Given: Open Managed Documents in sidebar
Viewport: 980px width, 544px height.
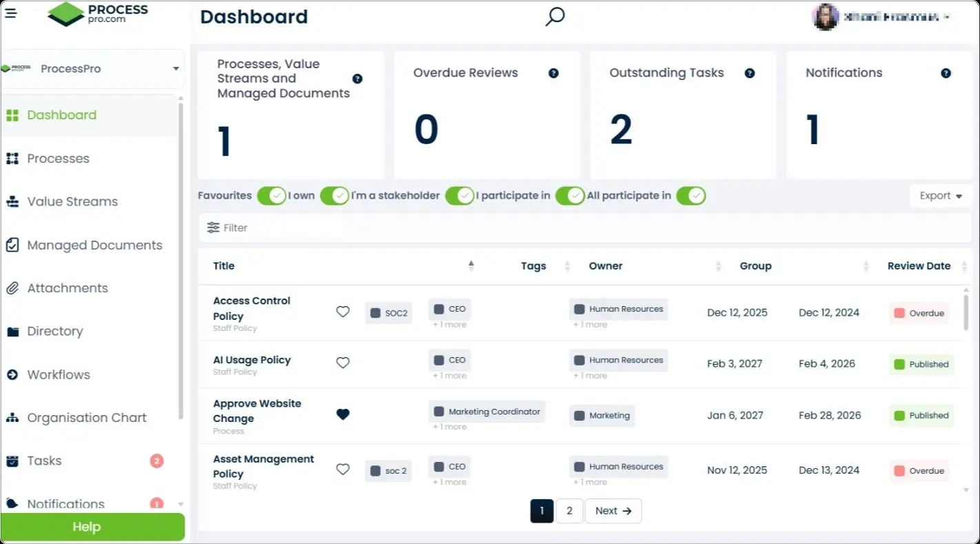Looking at the screenshot, I should point(94,245).
